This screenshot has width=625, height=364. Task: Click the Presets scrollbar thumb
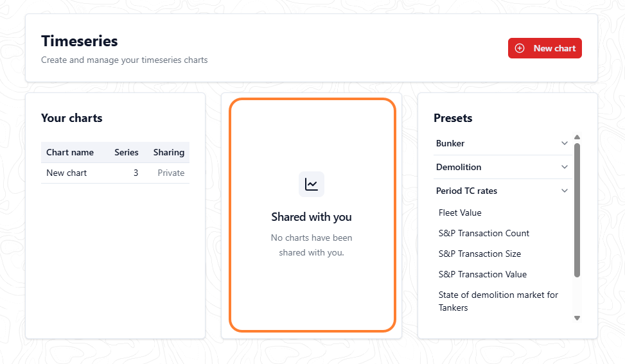[577, 210]
